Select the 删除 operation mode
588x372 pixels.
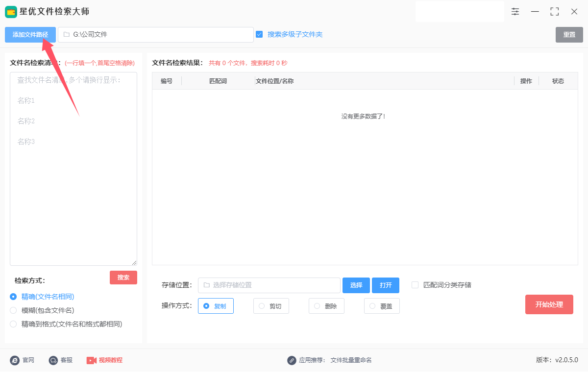[x=326, y=306]
